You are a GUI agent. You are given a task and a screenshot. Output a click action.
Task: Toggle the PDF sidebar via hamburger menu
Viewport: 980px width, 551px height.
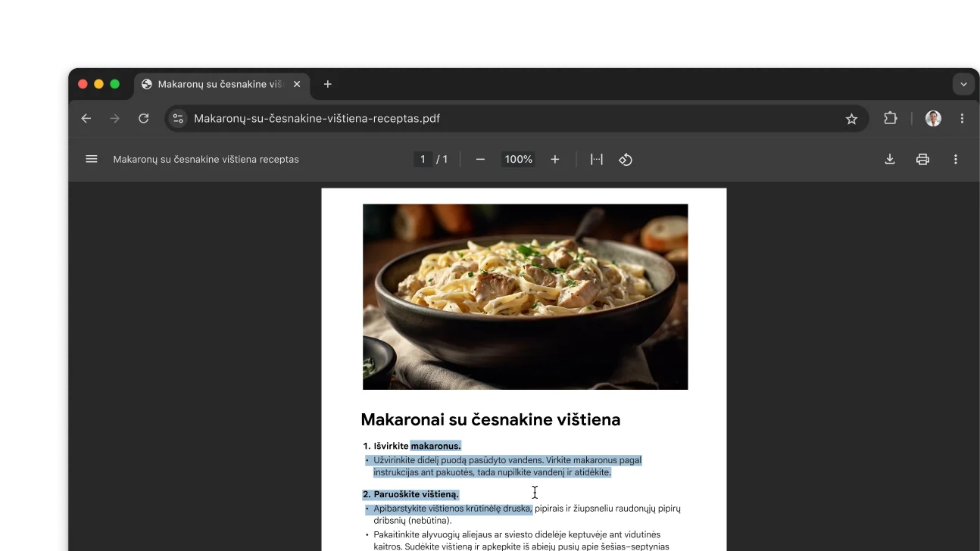click(91, 159)
